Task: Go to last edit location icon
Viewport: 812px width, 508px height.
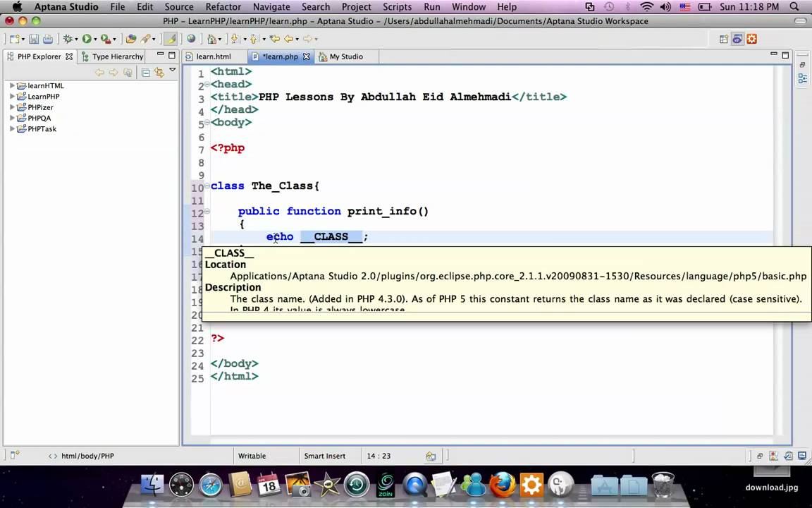Action: tap(274, 39)
